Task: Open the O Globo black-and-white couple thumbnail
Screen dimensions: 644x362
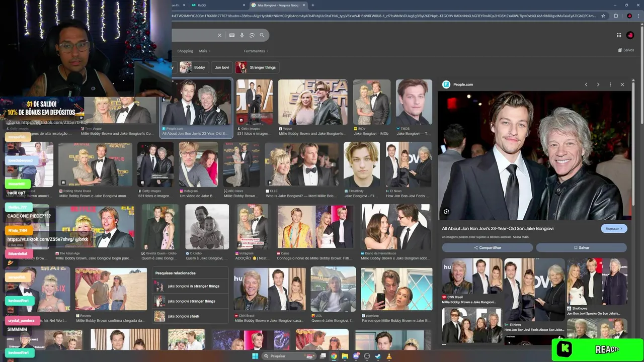Action: pos(207,227)
